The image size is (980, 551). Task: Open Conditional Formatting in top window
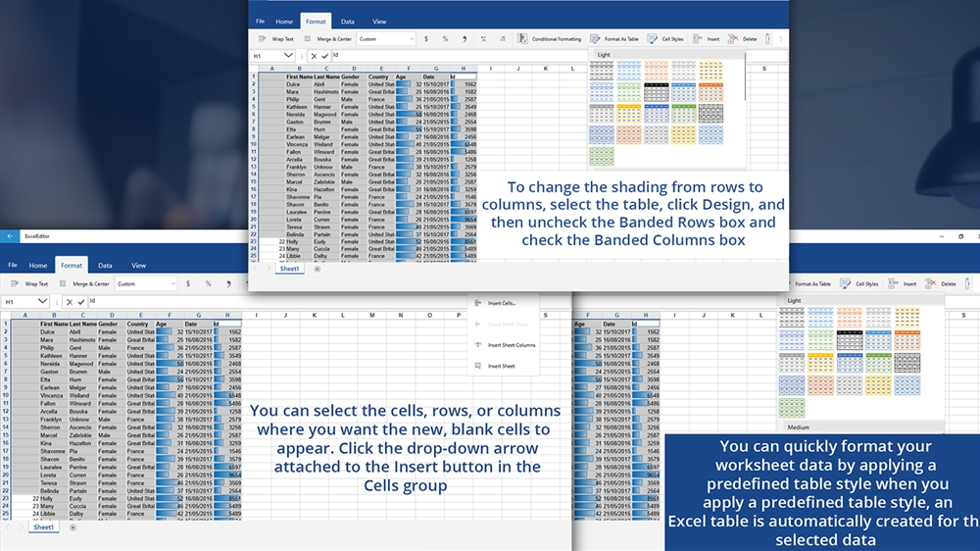pos(550,39)
